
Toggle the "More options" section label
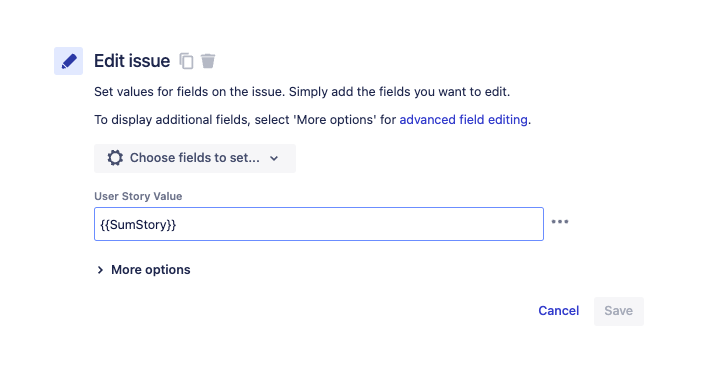tap(150, 270)
